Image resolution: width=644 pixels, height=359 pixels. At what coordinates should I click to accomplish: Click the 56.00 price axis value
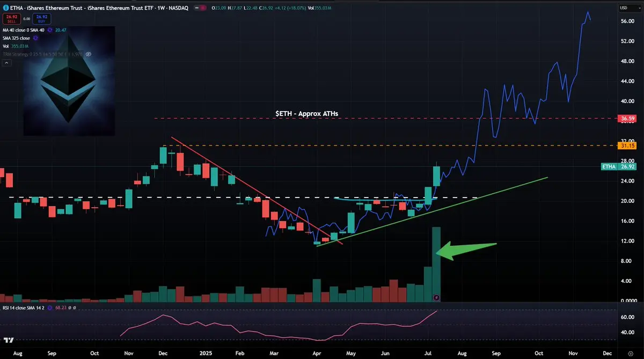(626, 21)
